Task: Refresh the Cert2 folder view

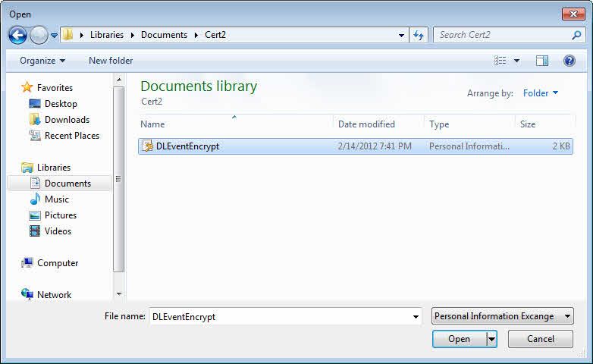Action: click(419, 35)
